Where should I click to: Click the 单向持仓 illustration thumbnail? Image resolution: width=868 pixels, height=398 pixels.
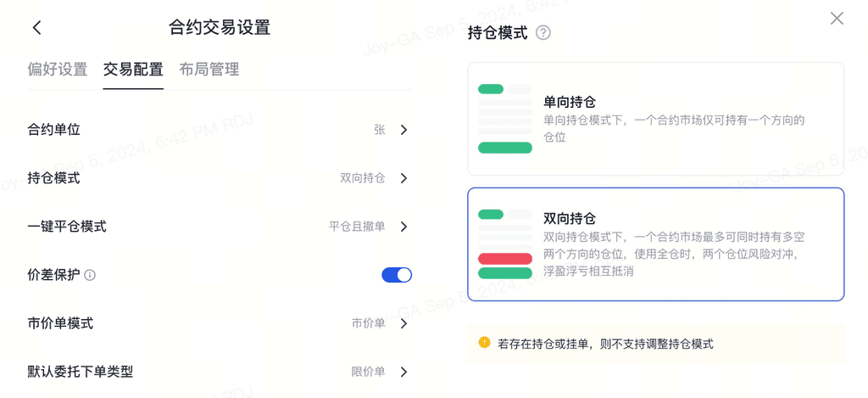click(505, 119)
